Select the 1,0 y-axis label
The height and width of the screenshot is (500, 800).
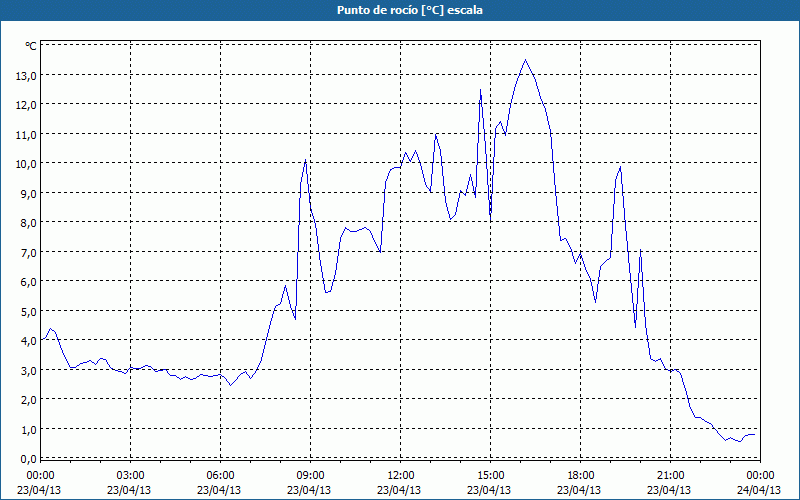[x=28, y=429]
